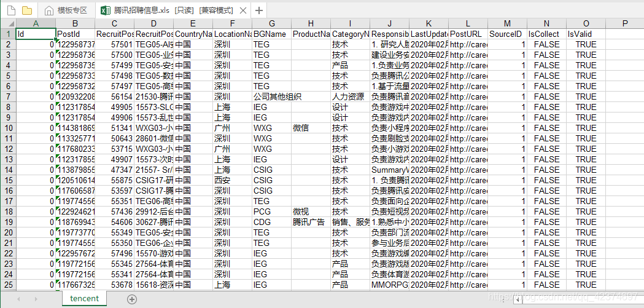
Task: Open the 模板专区 tab
Action: pos(67,10)
